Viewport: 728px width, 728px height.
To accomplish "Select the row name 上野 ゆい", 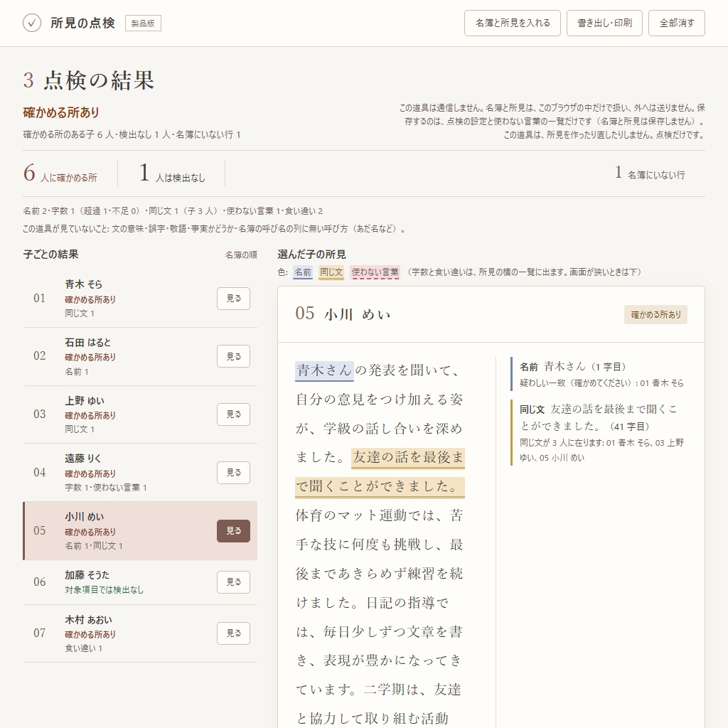I will 85,401.
